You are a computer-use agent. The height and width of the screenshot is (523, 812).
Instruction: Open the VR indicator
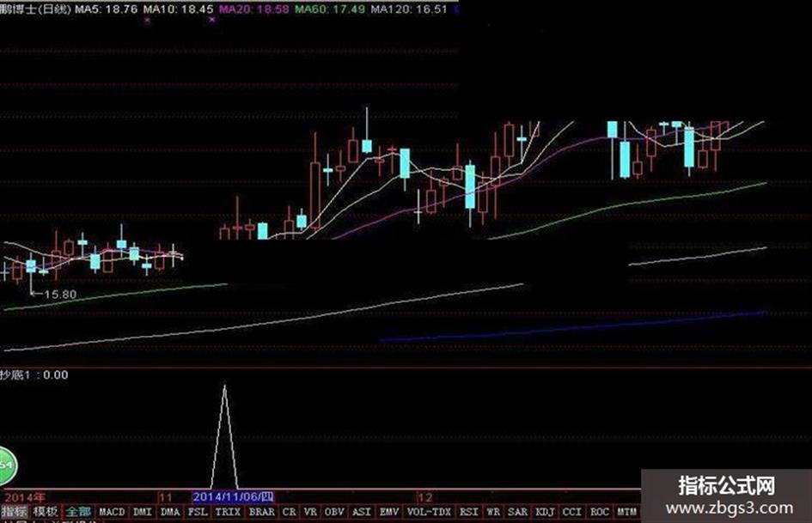pyautogui.click(x=310, y=512)
